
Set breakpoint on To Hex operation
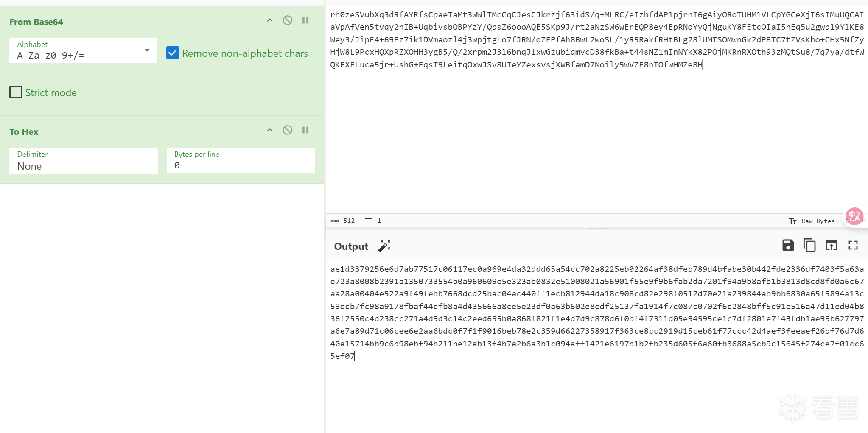(305, 130)
